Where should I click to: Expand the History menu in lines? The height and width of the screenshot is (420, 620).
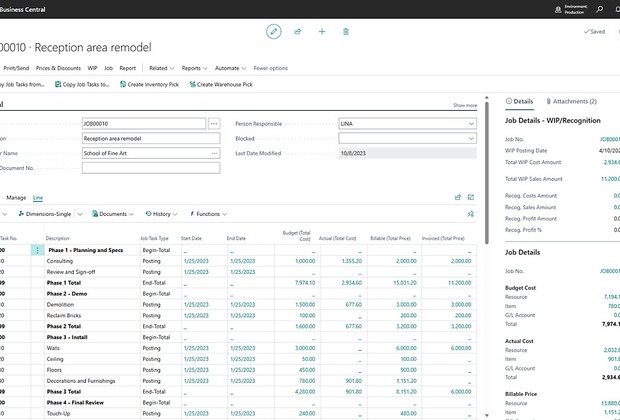(x=161, y=214)
